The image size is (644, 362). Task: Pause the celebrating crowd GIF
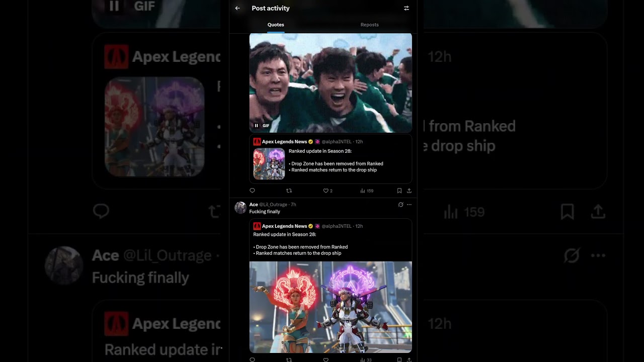click(256, 126)
